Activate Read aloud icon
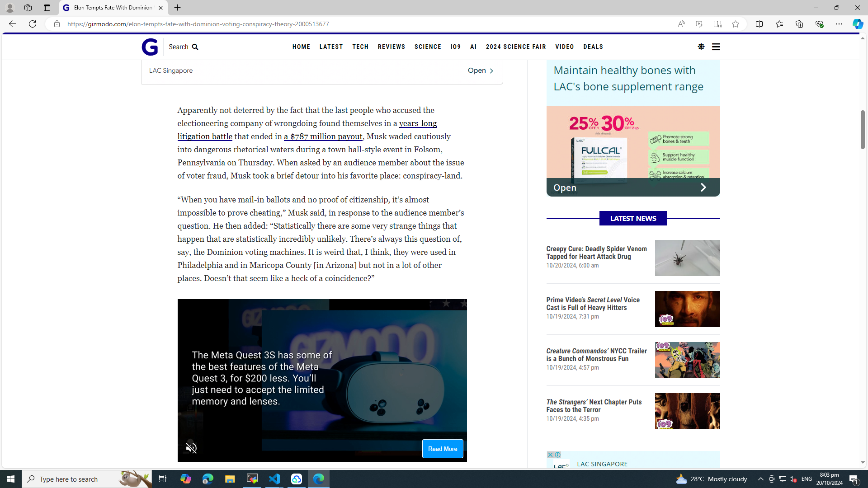Screen dimensions: 868x488 pos(681,24)
